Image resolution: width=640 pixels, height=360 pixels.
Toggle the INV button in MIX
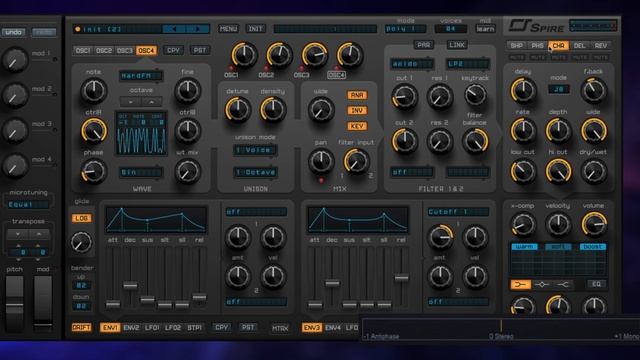(x=357, y=111)
